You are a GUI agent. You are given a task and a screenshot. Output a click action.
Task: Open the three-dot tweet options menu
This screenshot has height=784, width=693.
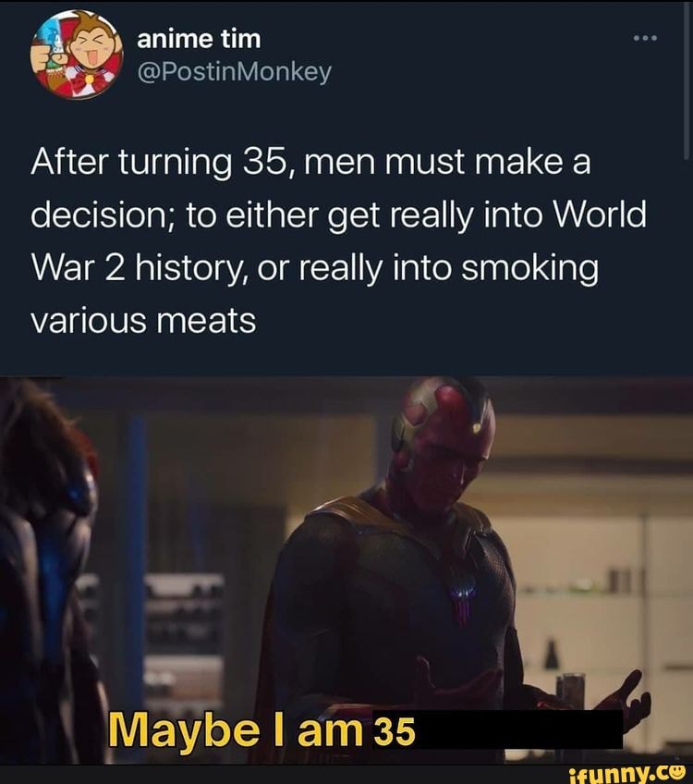pos(645,38)
